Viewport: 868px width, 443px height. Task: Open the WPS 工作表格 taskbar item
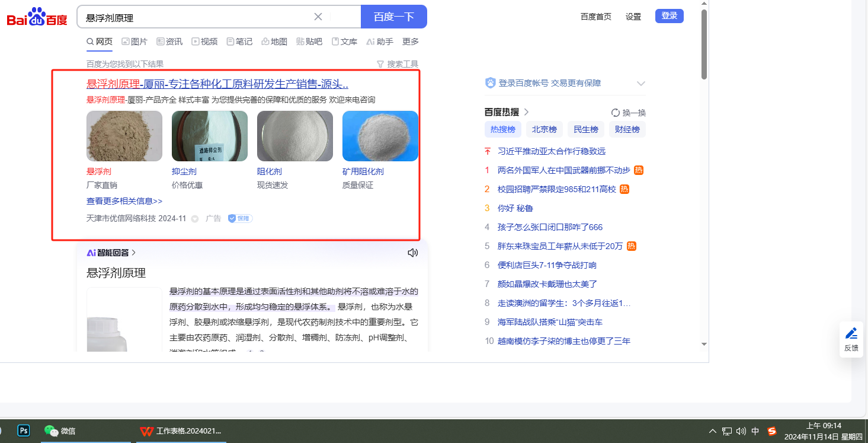point(180,431)
